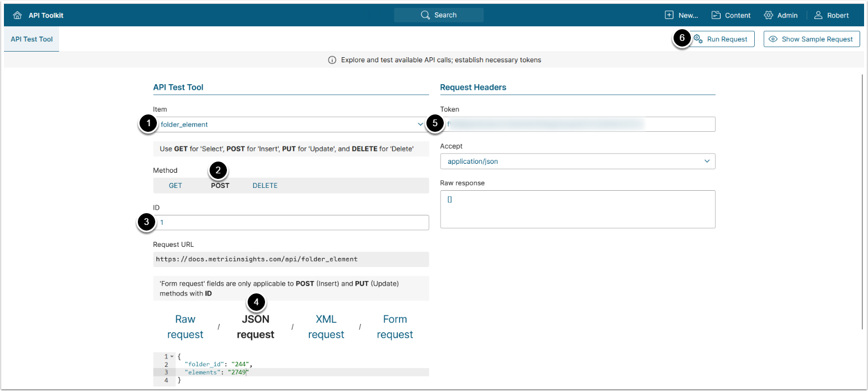
Task: Click the New plus icon
Action: (x=669, y=15)
